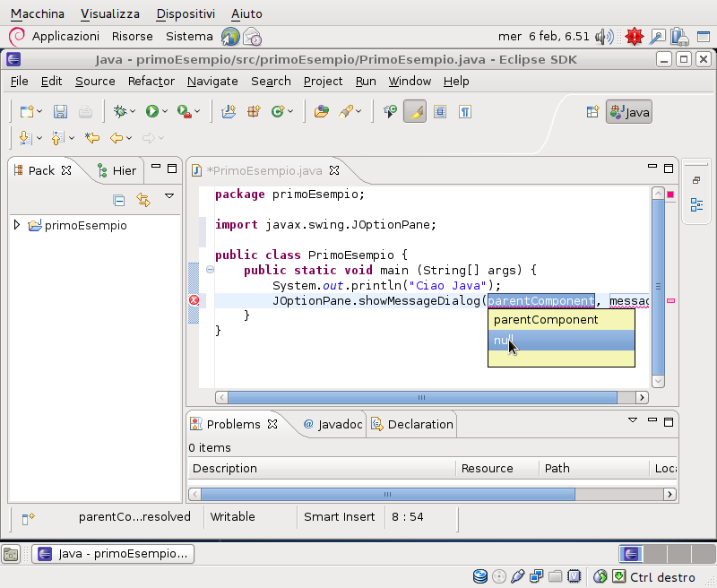Screen dimensions: 717x588
Task: Open the Dispositivi VirtualBox menu
Action: pos(186,13)
